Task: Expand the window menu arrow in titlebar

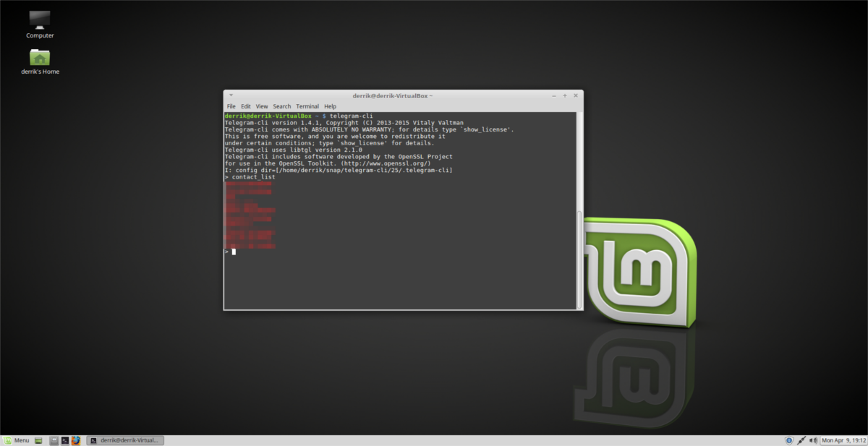Action: coord(230,95)
